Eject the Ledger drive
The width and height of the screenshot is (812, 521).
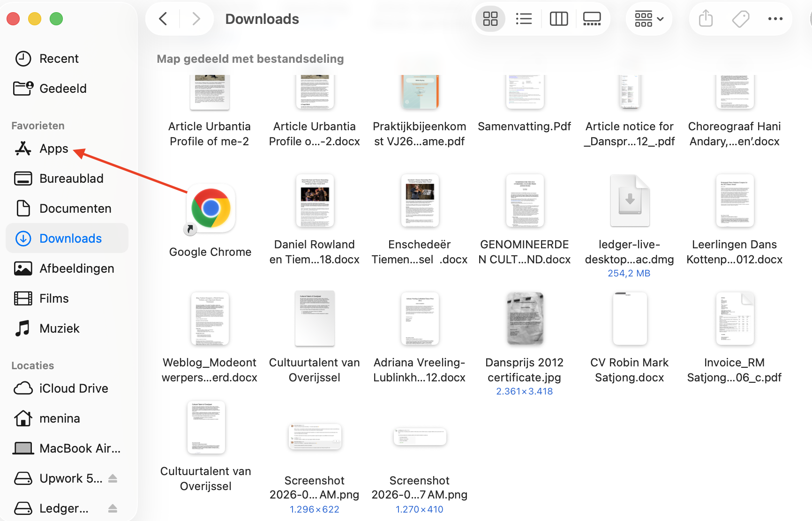113,508
